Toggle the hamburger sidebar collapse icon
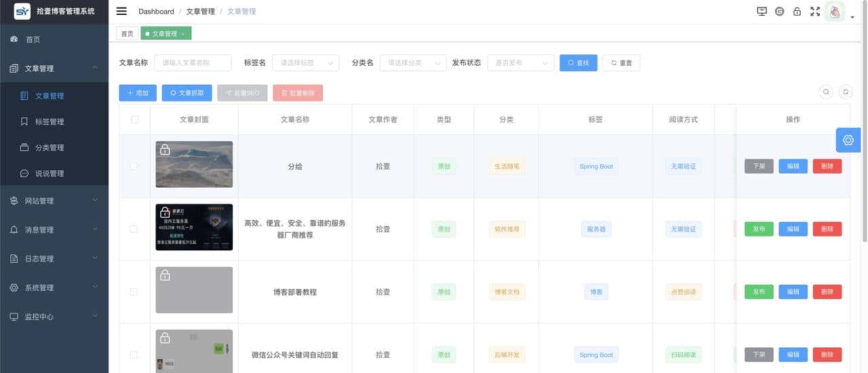868x373 pixels. (121, 11)
